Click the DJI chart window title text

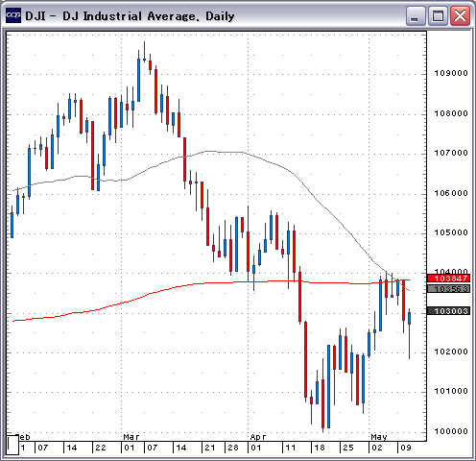130,16
